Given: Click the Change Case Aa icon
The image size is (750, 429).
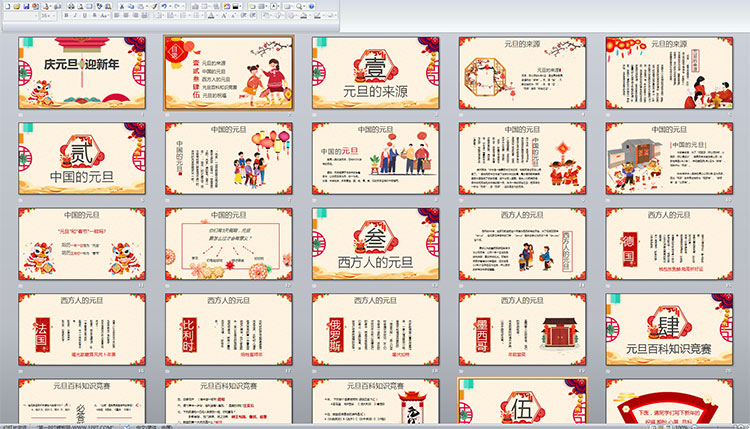Looking at the screenshot, I should pos(104,15).
